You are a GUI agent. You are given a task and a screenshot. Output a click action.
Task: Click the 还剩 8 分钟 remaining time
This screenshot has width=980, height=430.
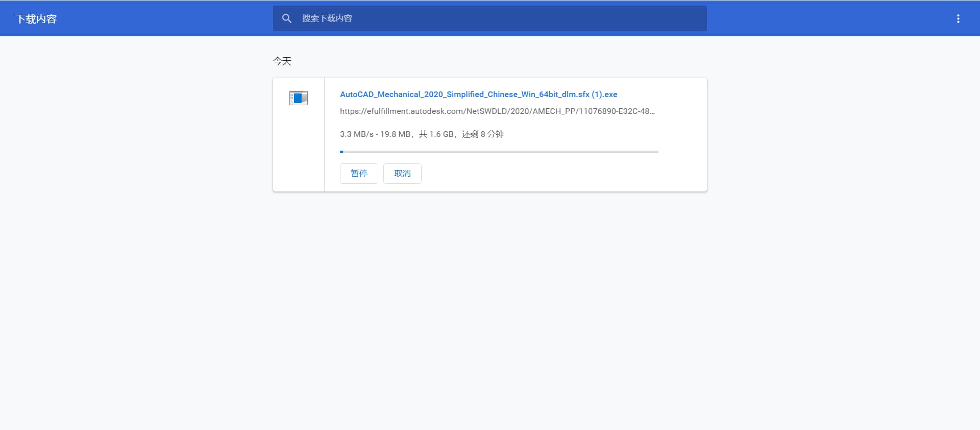point(483,134)
